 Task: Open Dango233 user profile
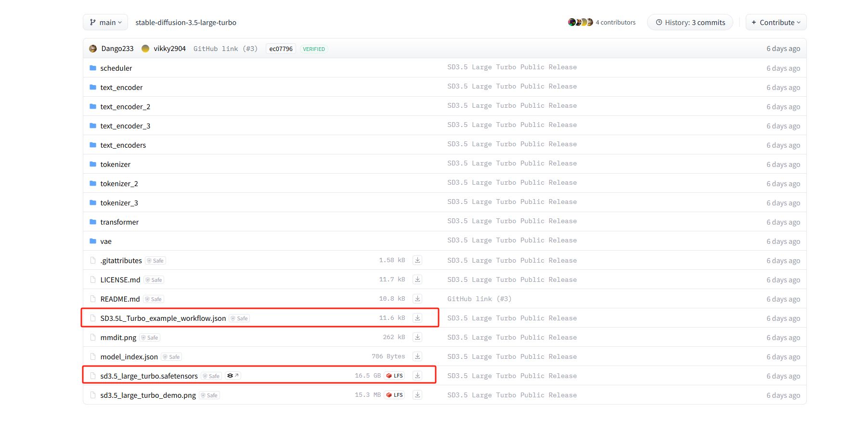(x=117, y=49)
